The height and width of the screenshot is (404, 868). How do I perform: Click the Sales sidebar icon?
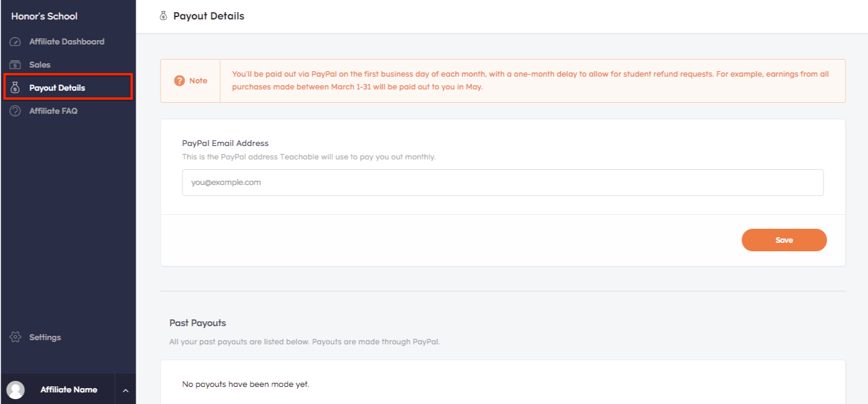(x=16, y=64)
